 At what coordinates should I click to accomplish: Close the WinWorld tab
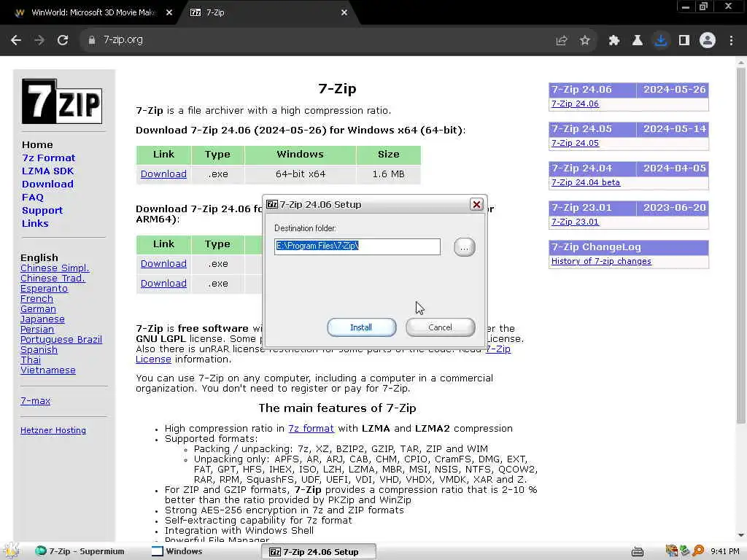[169, 13]
